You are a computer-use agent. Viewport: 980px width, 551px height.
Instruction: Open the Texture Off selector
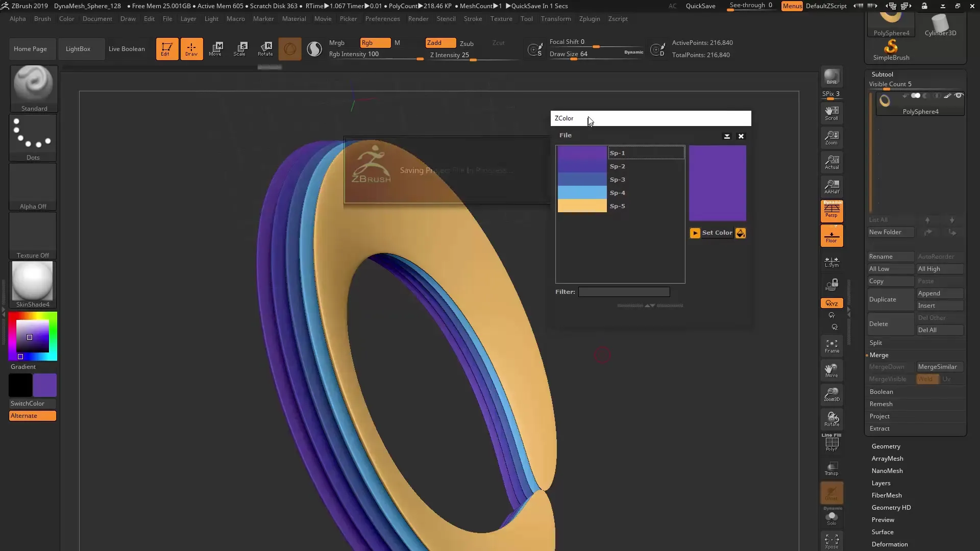33,236
